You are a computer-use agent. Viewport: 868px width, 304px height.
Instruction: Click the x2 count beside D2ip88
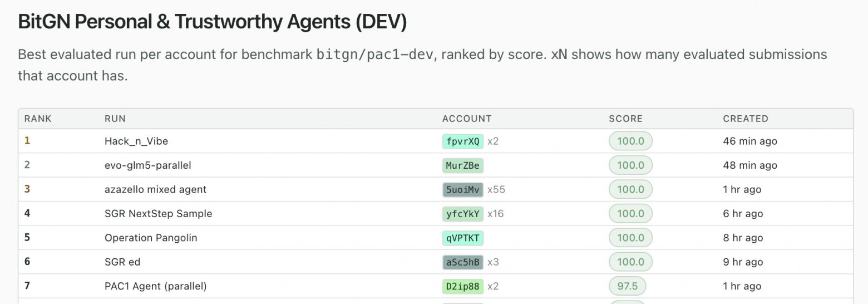pyautogui.click(x=493, y=286)
